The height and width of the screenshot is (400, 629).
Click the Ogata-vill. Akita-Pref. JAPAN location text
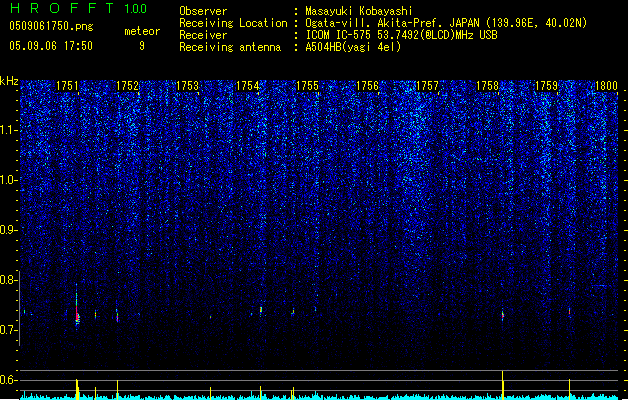point(446,23)
